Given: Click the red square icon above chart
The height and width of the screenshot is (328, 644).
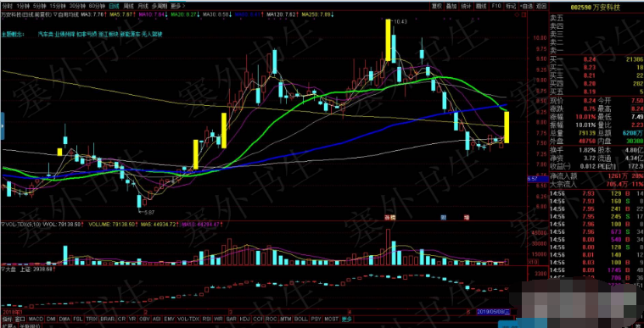Looking at the screenshot, I should (x=524, y=14).
